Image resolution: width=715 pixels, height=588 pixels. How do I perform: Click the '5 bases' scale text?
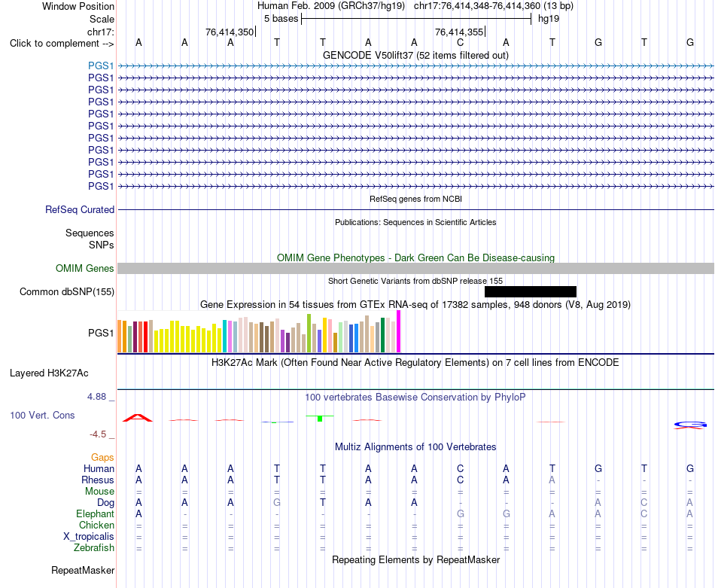click(x=281, y=19)
